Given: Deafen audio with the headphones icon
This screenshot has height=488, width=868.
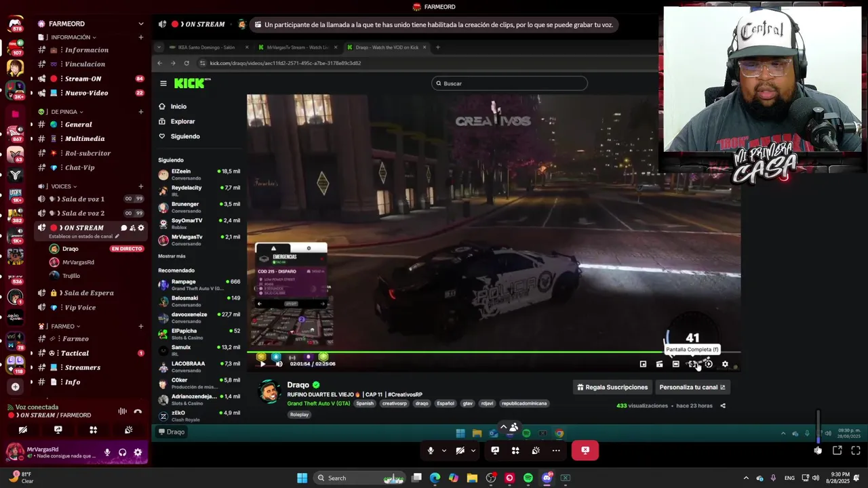Looking at the screenshot, I should pos(122,452).
